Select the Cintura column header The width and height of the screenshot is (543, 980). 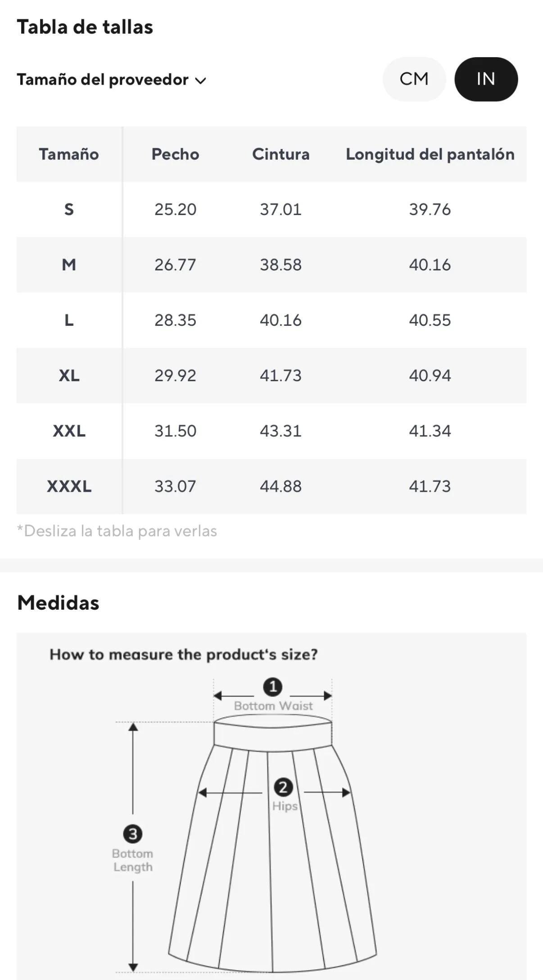pyautogui.click(x=281, y=154)
